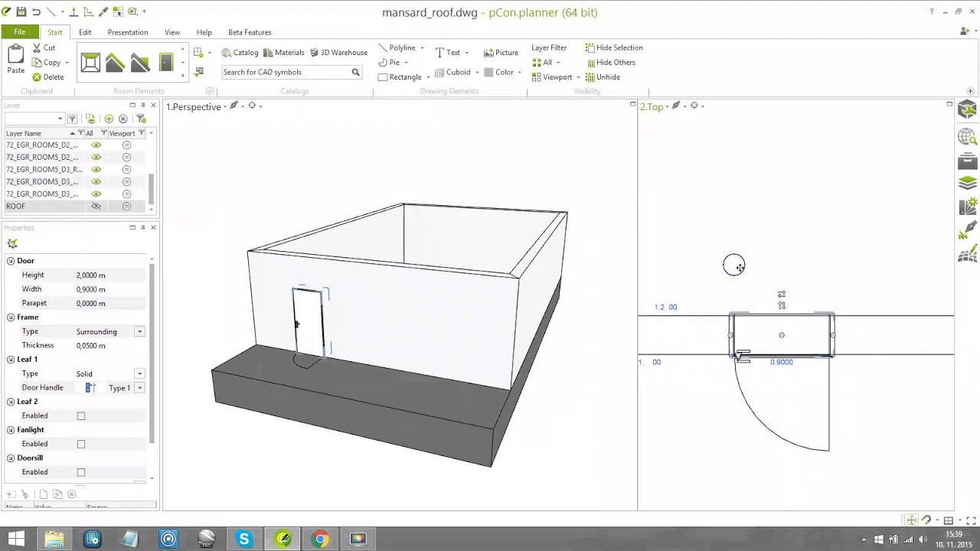980x551 pixels.
Task: Toggle viewport visibility for the ROOF layer
Action: point(126,206)
